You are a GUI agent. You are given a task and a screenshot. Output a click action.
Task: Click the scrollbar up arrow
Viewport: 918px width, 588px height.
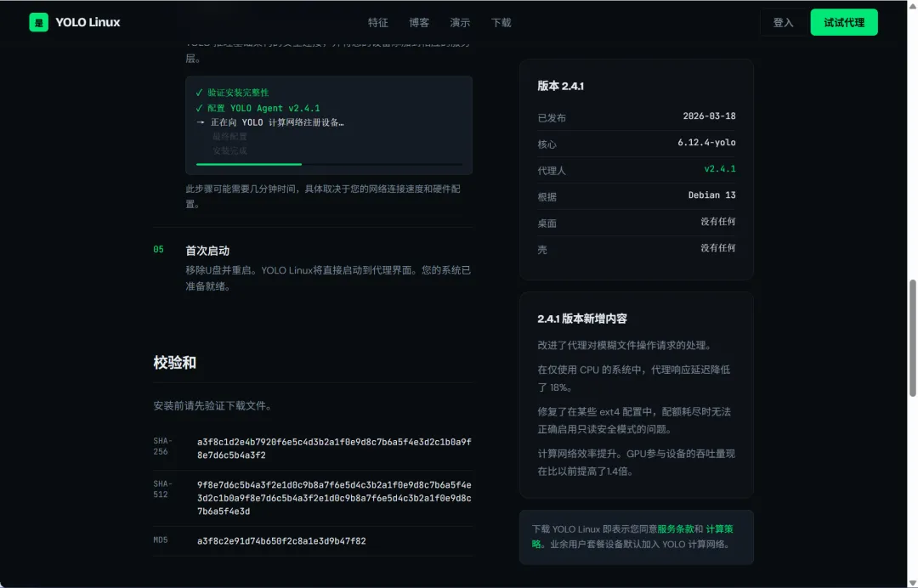pyautogui.click(x=912, y=5)
